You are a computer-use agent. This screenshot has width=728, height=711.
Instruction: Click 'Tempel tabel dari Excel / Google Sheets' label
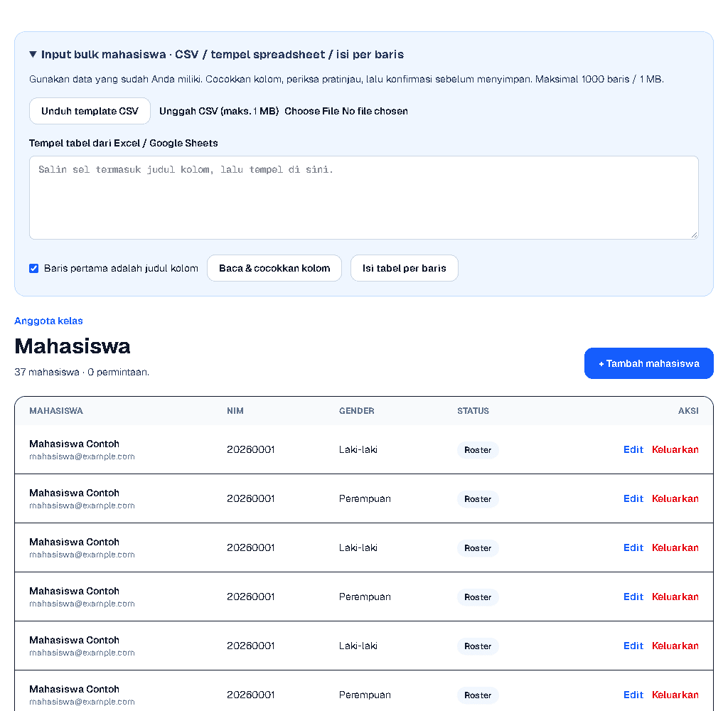click(x=124, y=143)
